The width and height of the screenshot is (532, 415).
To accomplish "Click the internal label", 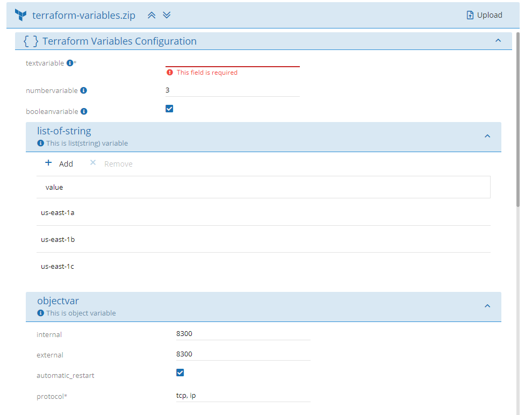I will (x=49, y=334).
